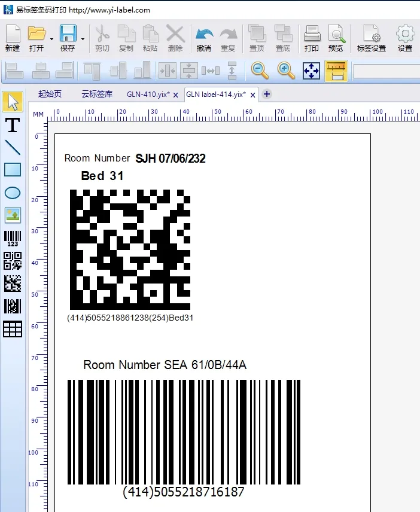This screenshot has height=512, width=420.
Task: Click the align horizontal centers icon
Action: point(41,71)
